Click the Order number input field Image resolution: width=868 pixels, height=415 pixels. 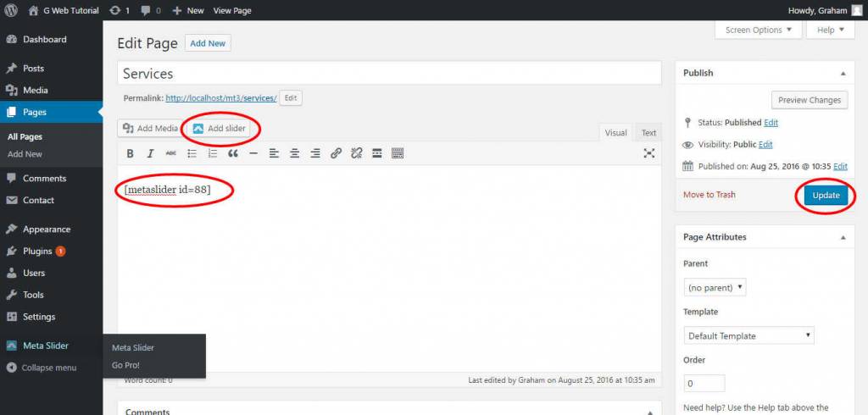[x=704, y=384]
